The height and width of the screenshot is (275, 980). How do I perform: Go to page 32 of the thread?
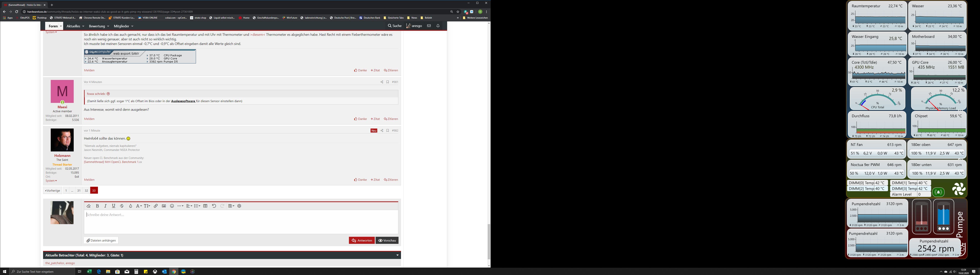pyautogui.click(x=86, y=190)
